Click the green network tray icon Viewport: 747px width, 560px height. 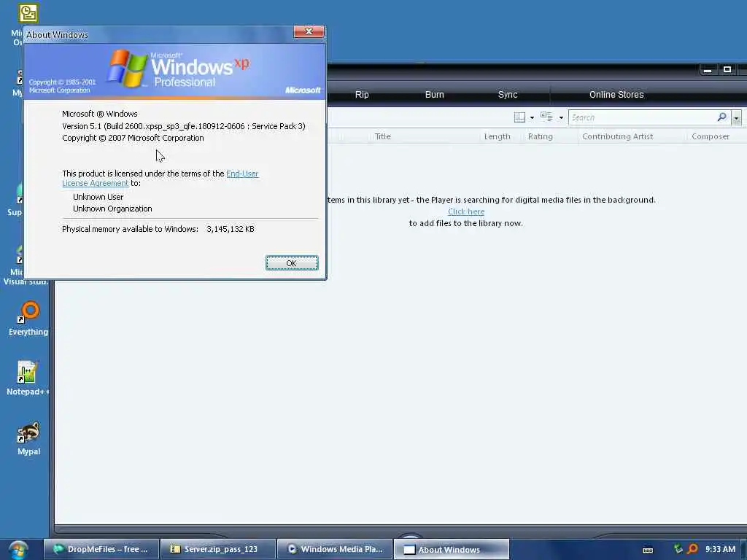[678, 549]
